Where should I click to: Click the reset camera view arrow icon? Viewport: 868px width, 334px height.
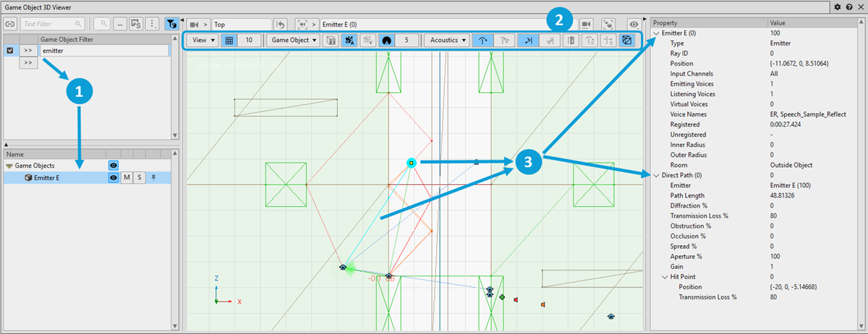(x=281, y=24)
